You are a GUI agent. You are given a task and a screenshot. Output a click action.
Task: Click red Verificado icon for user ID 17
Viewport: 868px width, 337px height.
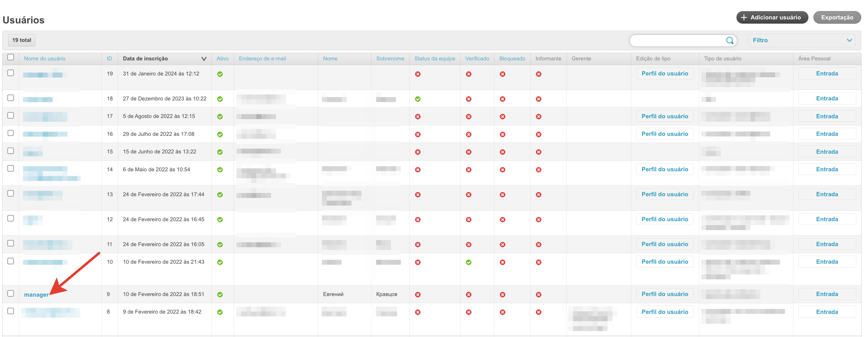tap(469, 116)
